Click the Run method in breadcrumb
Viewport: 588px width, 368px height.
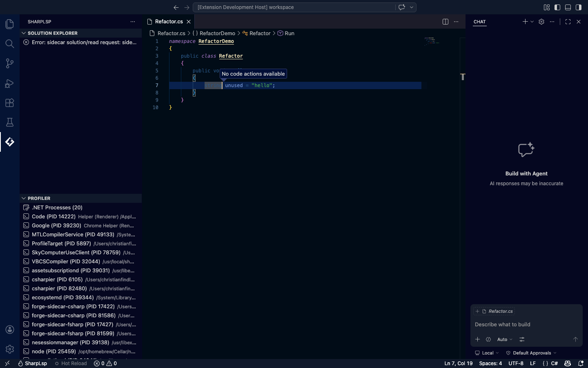(x=290, y=34)
